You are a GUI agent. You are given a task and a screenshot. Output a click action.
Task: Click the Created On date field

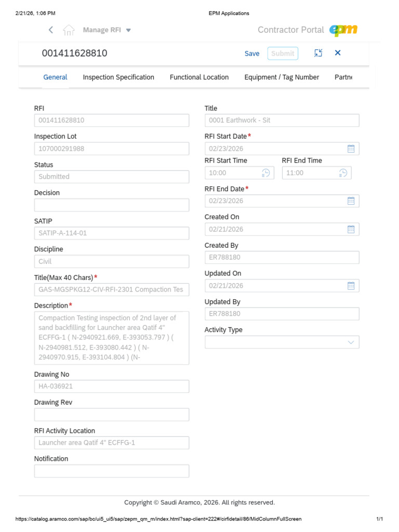(x=282, y=229)
